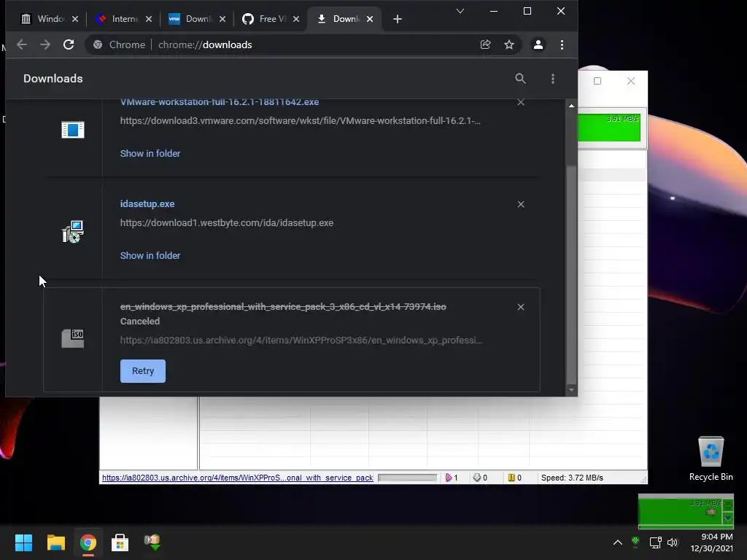Click the downloads page scrollbar thumb
The image size is (747, 560).
pos(571,274)
